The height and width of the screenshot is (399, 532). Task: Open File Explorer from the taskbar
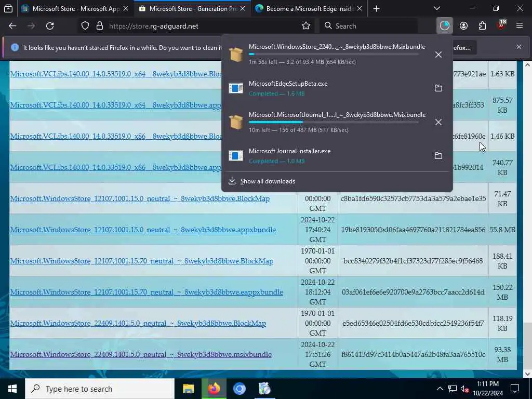click(188, 389)
